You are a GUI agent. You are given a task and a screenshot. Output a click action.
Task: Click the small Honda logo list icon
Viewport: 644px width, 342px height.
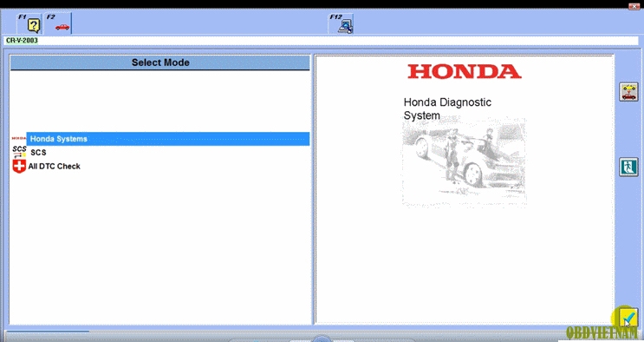click(x=19, y=139)
